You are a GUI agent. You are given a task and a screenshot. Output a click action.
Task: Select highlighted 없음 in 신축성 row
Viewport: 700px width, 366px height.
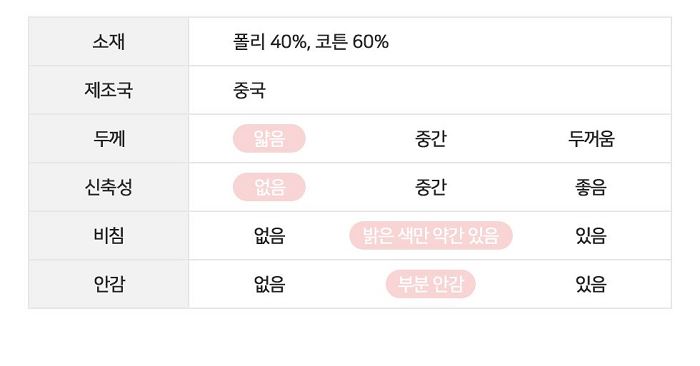click(269, 187)
